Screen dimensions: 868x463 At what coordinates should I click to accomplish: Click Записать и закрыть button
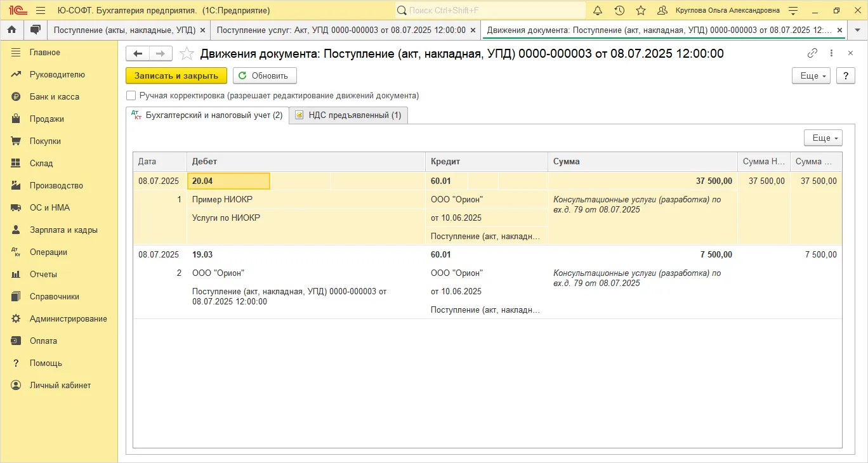[x=176, y=75]
